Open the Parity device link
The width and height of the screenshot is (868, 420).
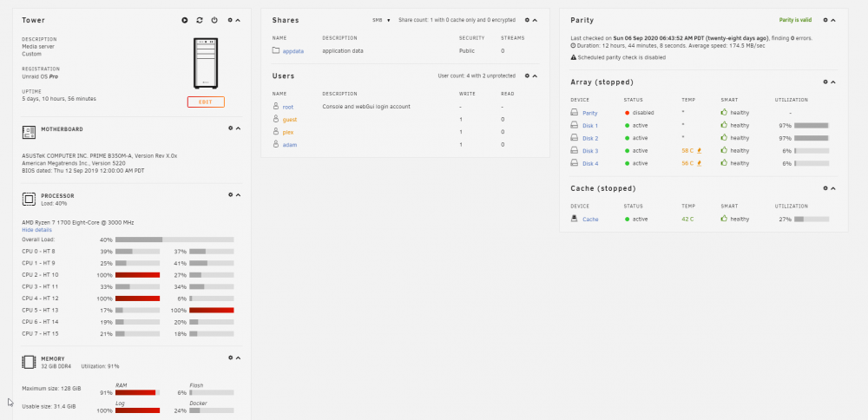(590, 113)
